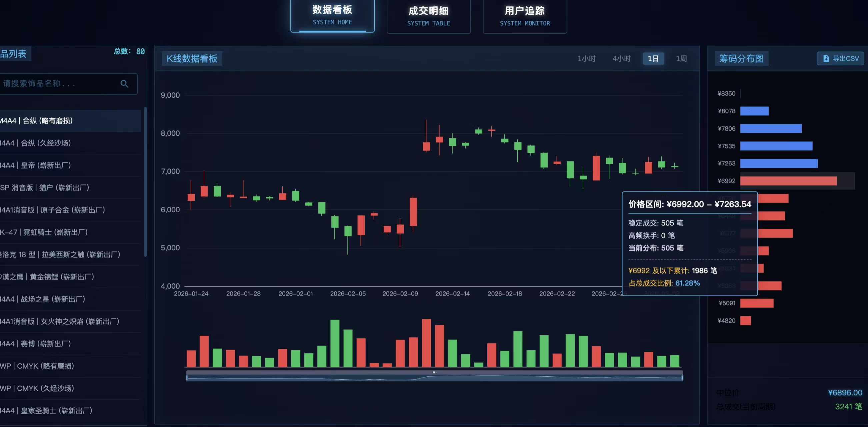This screenshot has width=868, height=427.
Task: Select 皇家圣骑士 (崭新出厂) item
Action: tap(70, 410)
